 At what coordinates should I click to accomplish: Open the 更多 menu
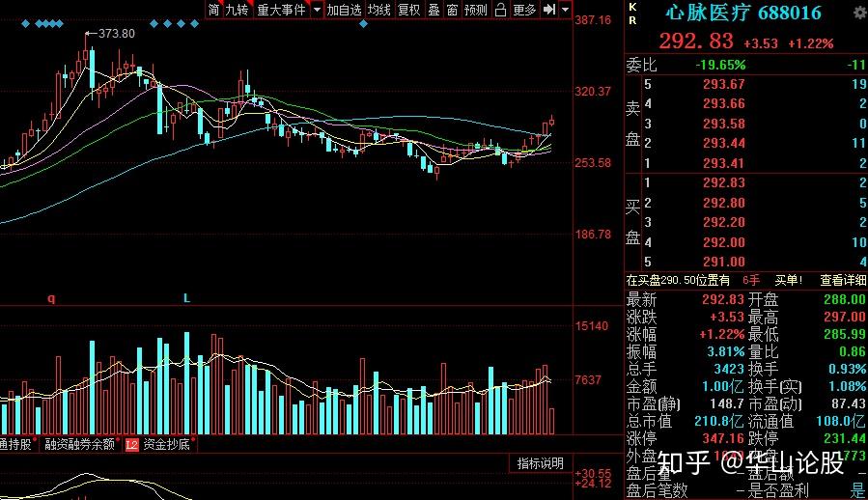click(x=524, y=10)
